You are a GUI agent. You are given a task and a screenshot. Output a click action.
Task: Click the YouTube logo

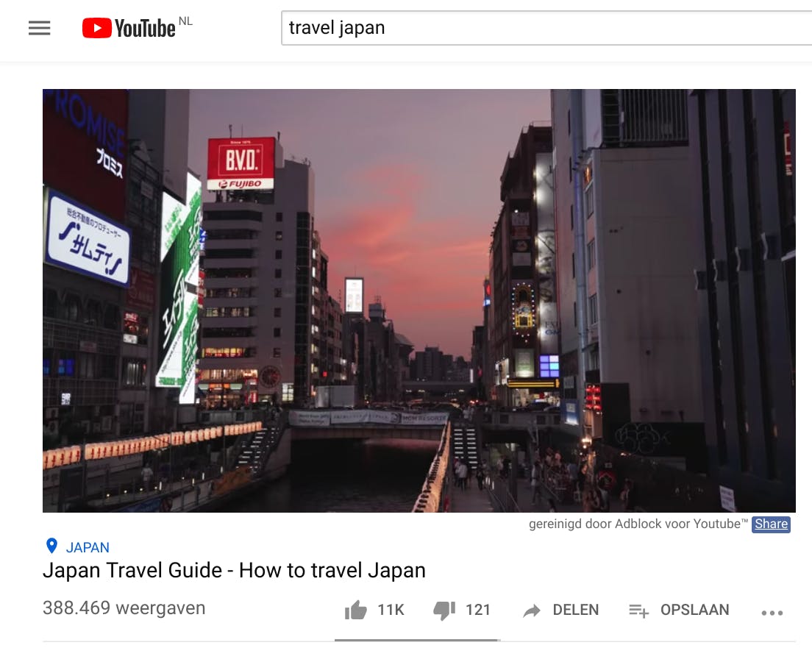129,29
